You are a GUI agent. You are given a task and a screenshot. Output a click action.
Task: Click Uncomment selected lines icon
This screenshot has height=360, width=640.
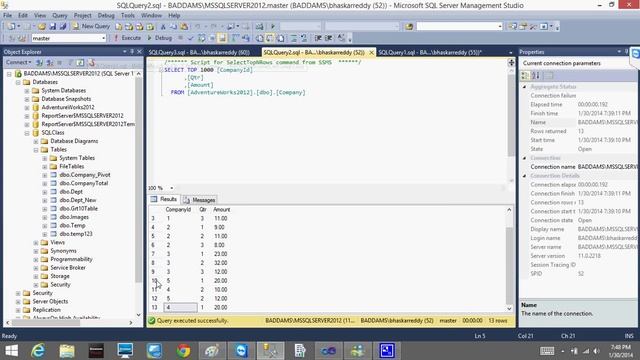tap(304, 38)
